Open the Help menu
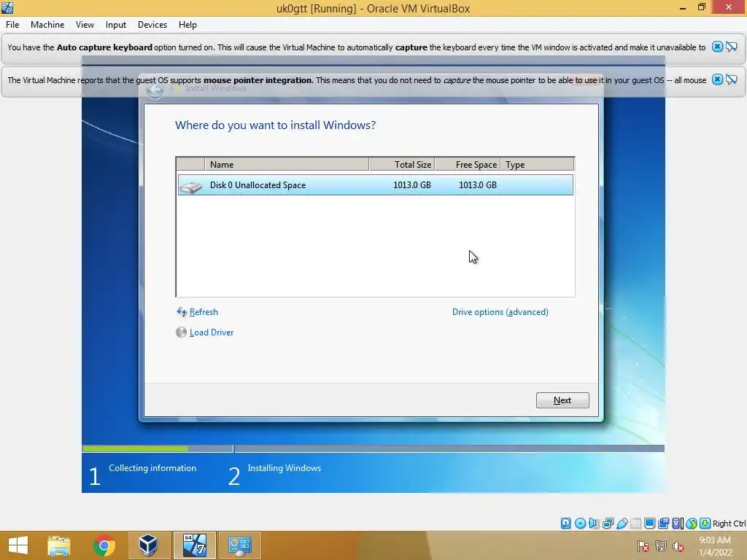This screenshot has width=747, height=560. coord(187,25)
